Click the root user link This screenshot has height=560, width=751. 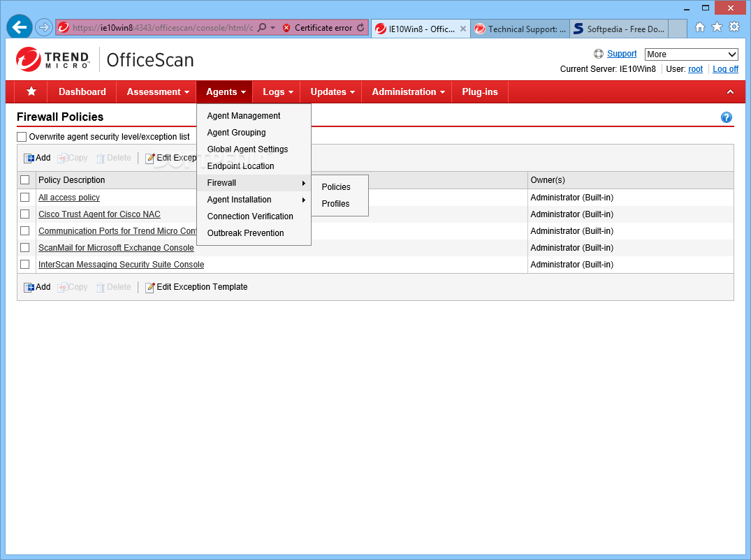coord(695,69)
